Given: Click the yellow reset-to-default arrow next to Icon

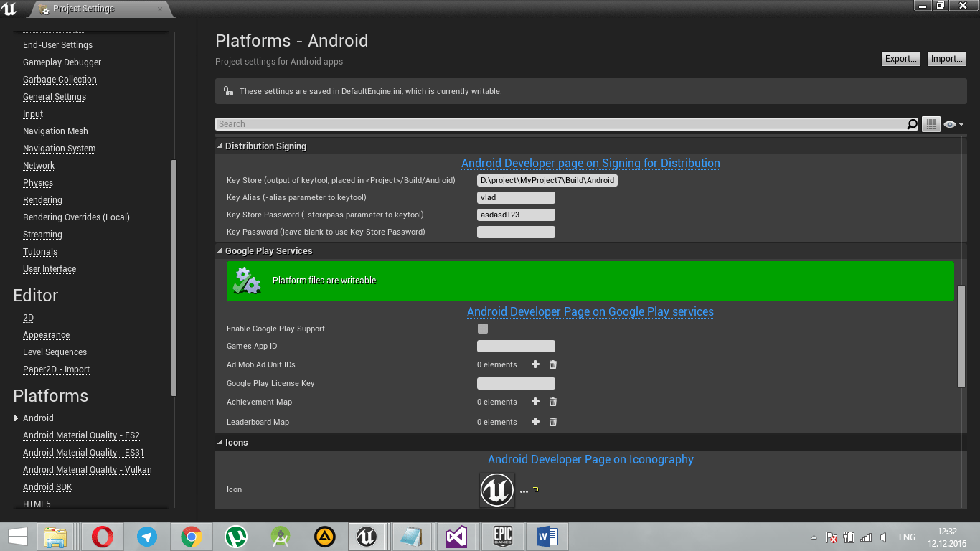Looking at the screenshot, I should tap(534, 487).
